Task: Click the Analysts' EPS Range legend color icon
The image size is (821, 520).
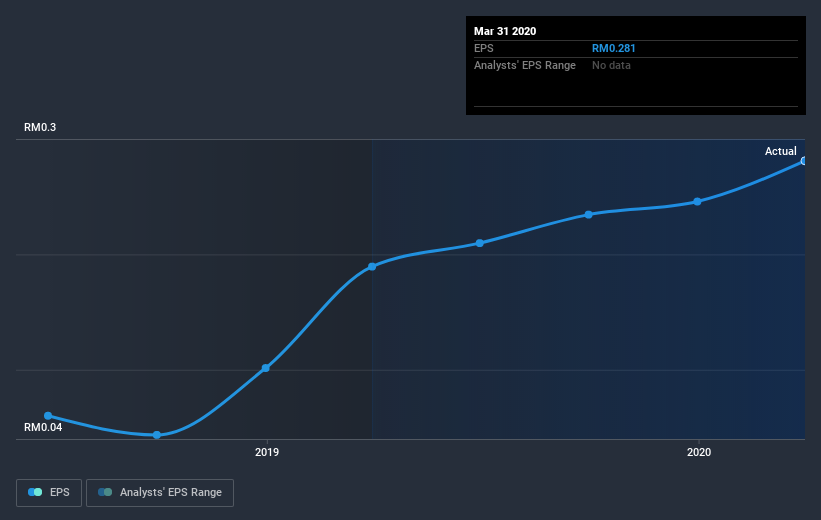Action: pyautogui.click(x=105, y=492)
